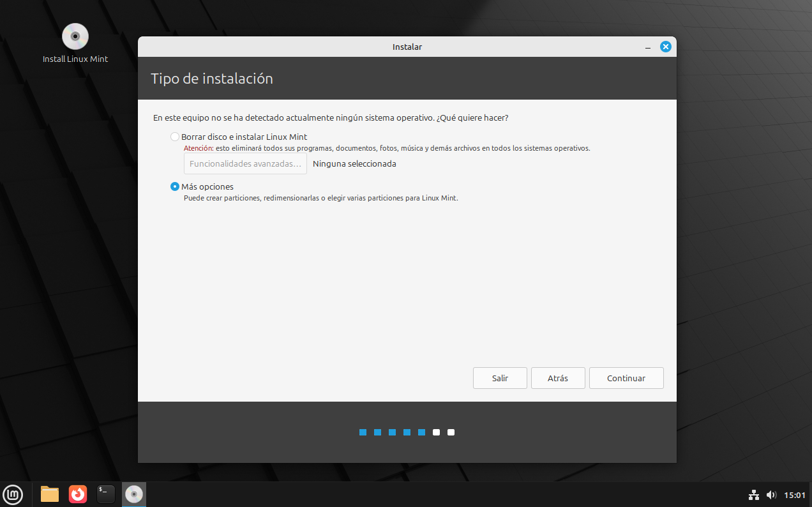Select 'Borrar disco e instalar Linux Mint'
Image resolution: width=812 pixels, height=507 pixels.
coord(175,137)
